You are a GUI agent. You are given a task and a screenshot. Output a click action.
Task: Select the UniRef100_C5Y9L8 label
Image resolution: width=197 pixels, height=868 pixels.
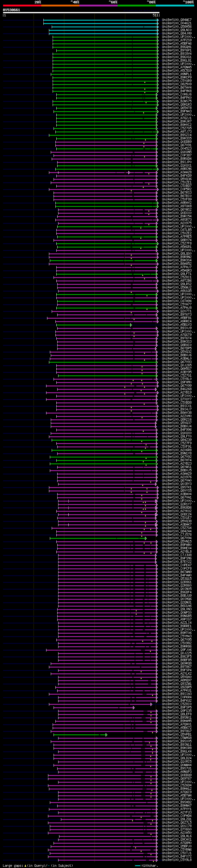click(x=177, y=860)
